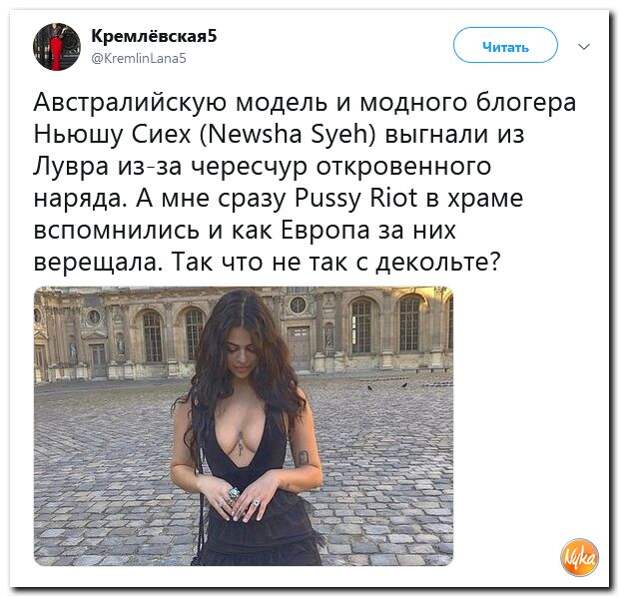Select the opening words Австралийскую модель
This screenshot has width=620, height=598.
tap(180, 102)
